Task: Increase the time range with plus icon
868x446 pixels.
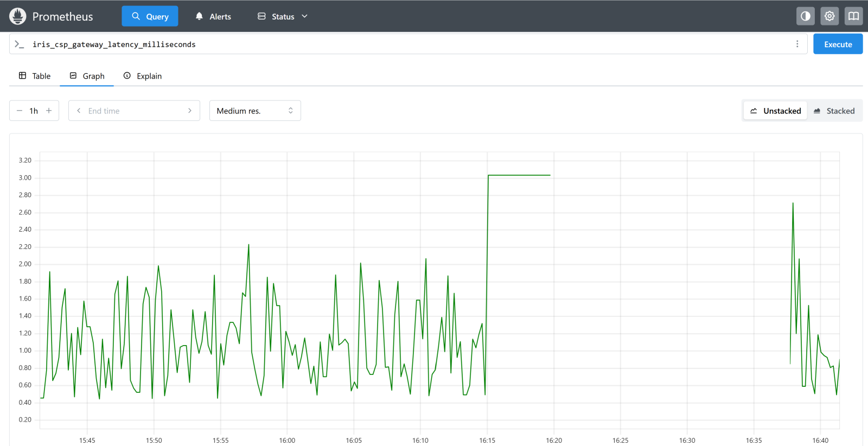Action: [x=49, y=111]
